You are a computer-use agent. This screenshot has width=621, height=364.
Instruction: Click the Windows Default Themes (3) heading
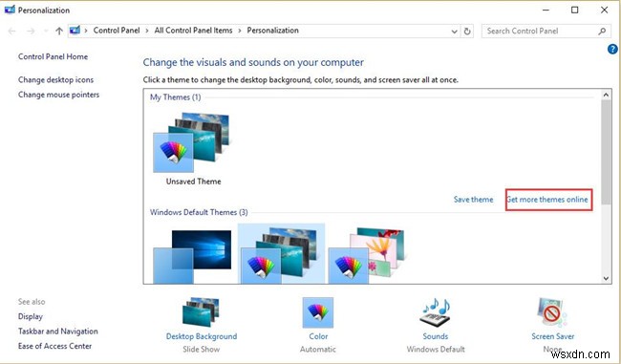click(199, 212)
